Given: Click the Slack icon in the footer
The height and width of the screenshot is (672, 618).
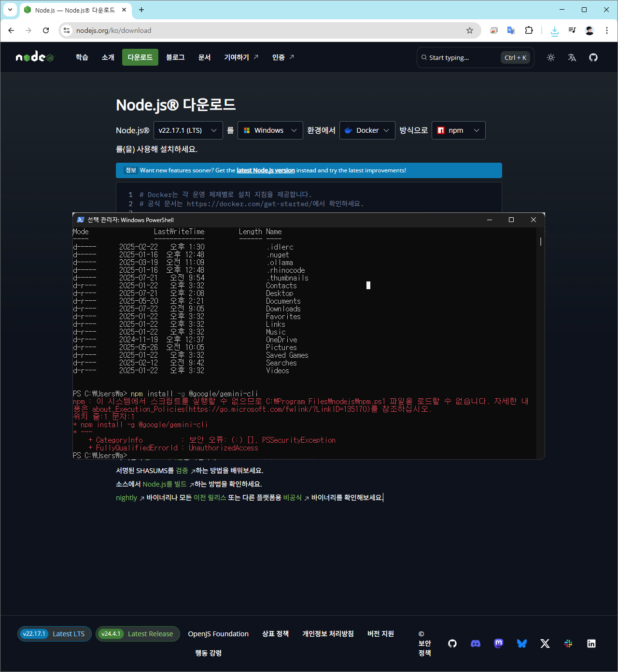Looking at the screenshot, I should click(568, 644).
